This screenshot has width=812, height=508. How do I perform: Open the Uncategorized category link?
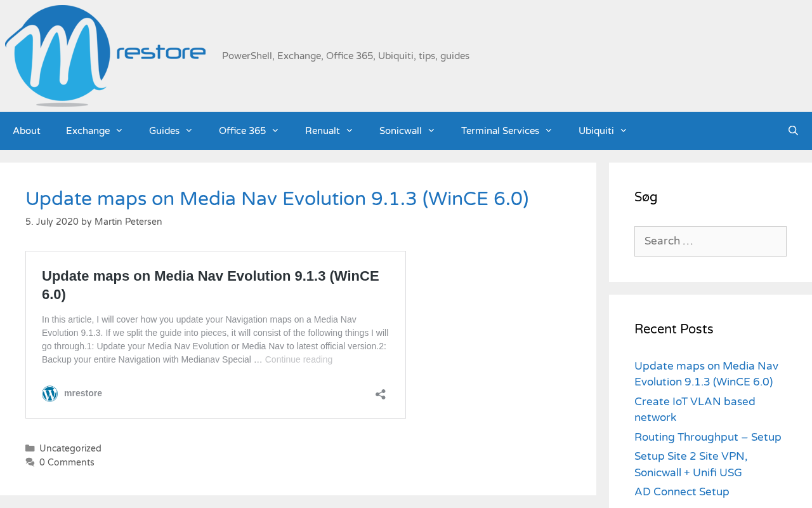[x=70, y=448]
